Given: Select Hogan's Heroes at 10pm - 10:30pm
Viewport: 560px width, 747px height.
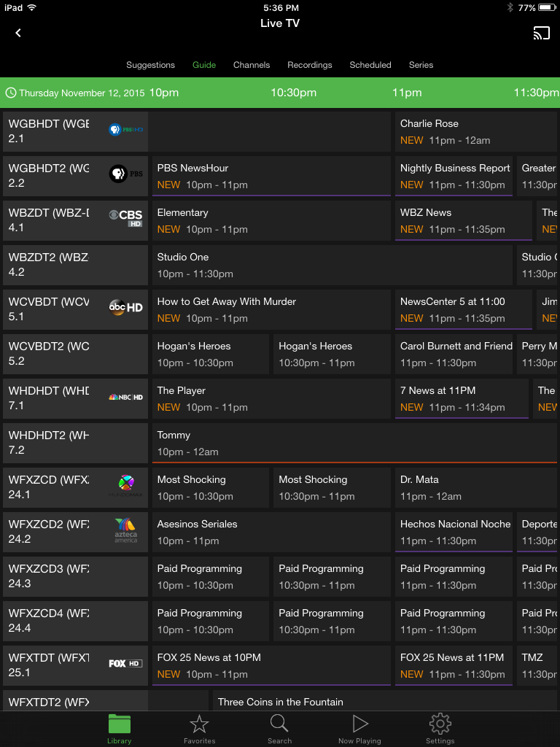Looking at the screenshot, I should click(211, 354).
